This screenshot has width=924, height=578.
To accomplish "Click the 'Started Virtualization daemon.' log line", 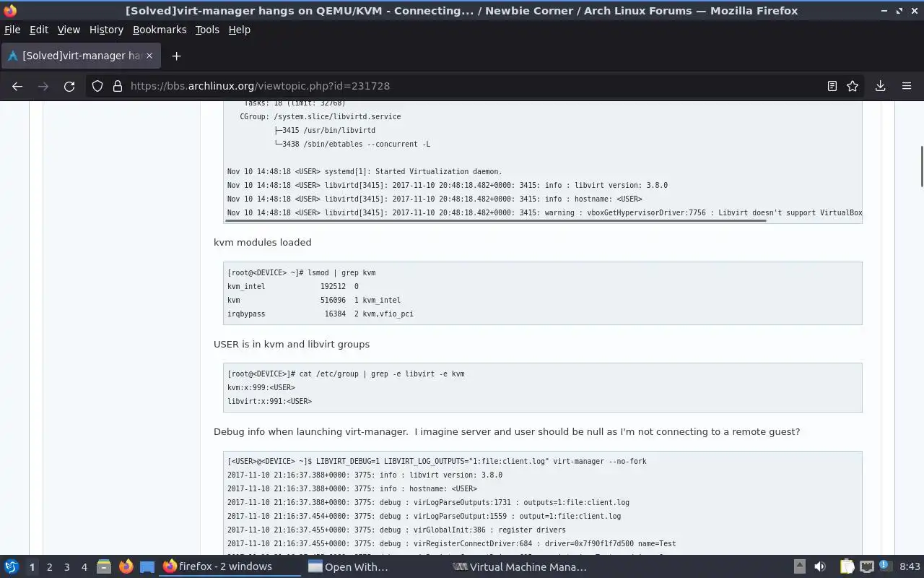I will click(x=365, y=172).
